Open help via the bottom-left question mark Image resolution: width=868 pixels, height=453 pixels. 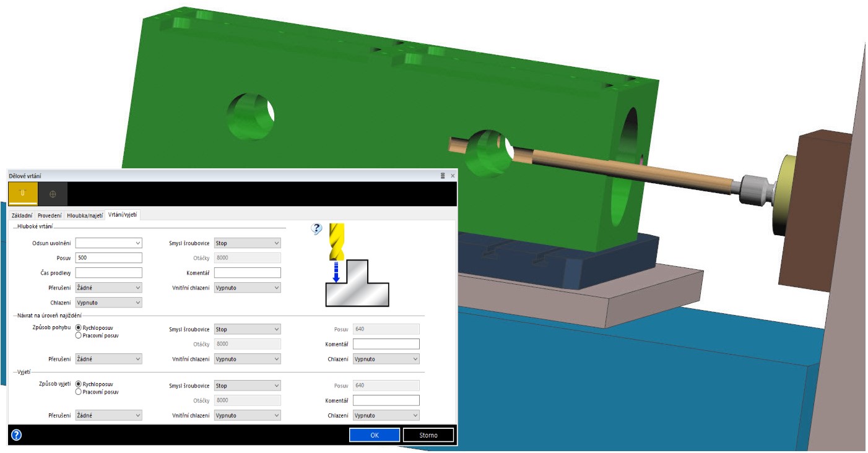(17, 435)
